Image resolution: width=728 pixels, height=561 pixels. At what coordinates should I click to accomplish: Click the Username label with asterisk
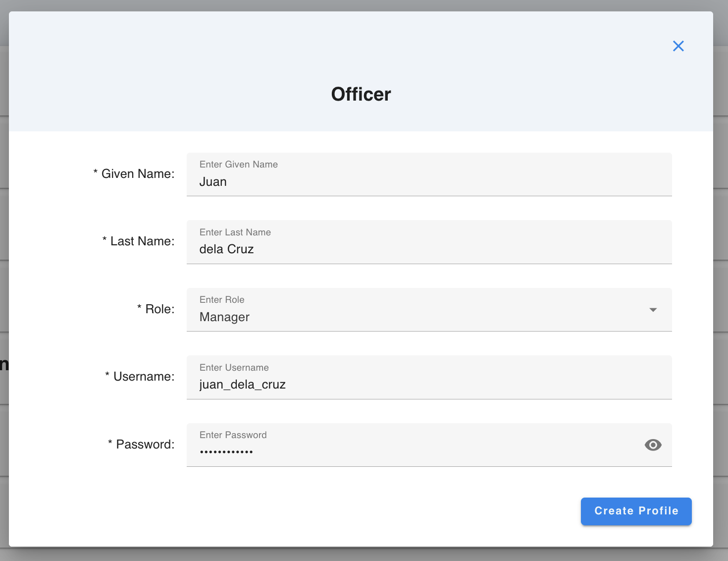(139, 377)
